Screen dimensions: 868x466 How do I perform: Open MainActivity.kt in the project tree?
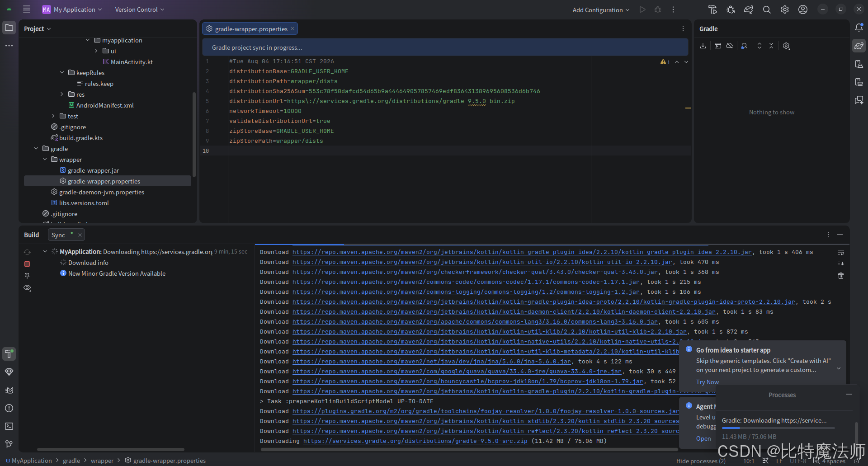132,62
